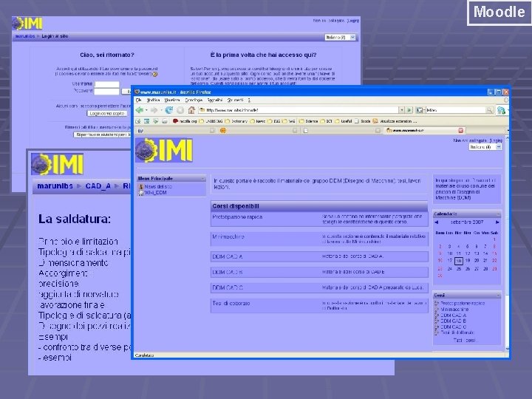Open the Back button history dropdown arrow
Viewport: 532px width, 399px height.
click(146, 110)
